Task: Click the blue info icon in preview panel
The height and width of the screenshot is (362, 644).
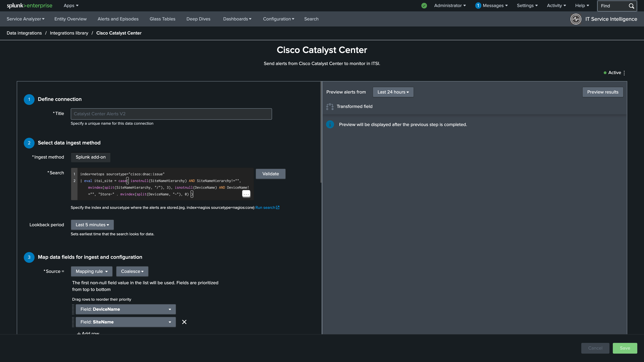Action: tap(330, 124)
